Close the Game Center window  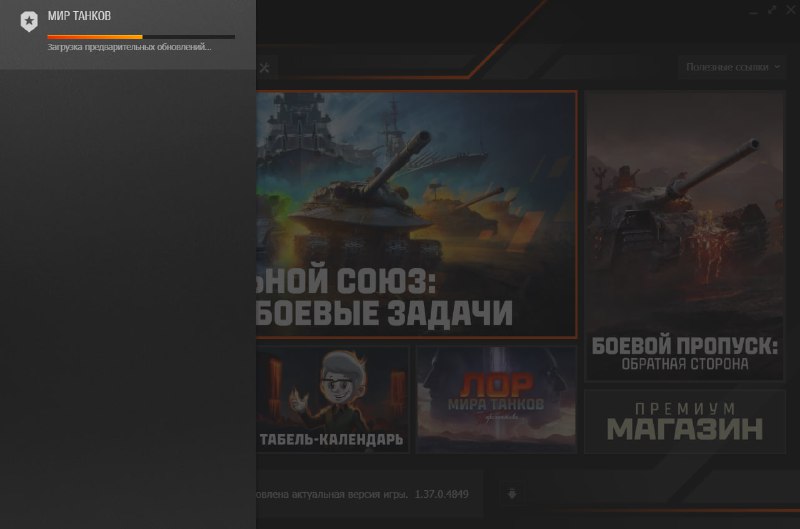coord(791,10)
